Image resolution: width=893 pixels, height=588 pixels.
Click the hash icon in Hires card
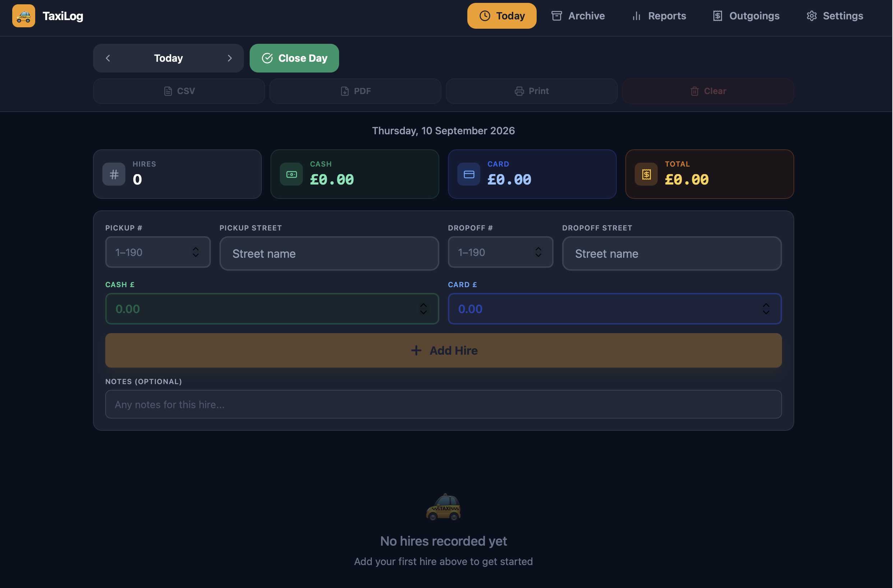pos(114,174)
